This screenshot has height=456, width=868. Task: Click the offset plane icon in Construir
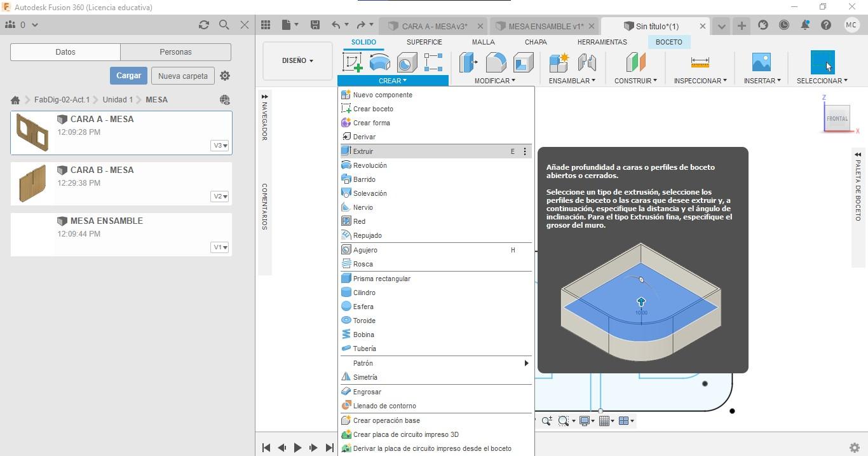click(635, 62)
